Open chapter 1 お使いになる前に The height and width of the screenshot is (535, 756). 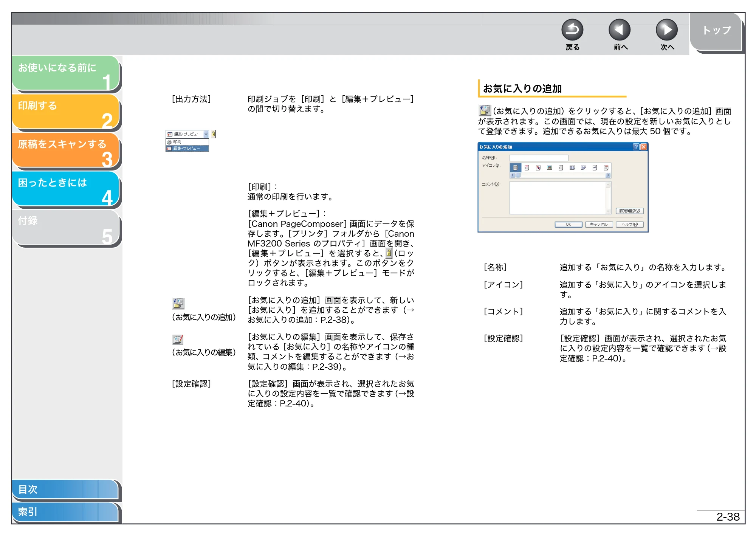[66, 73]
